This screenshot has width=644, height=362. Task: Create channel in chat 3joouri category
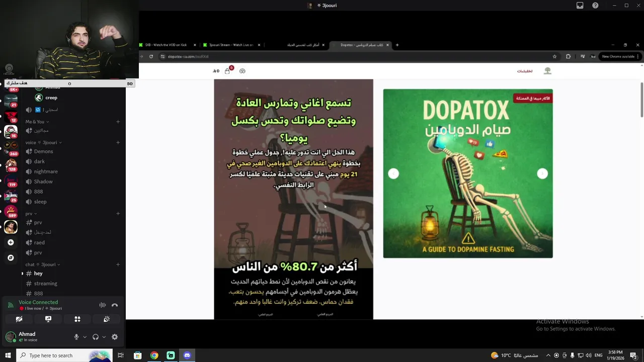118,264
